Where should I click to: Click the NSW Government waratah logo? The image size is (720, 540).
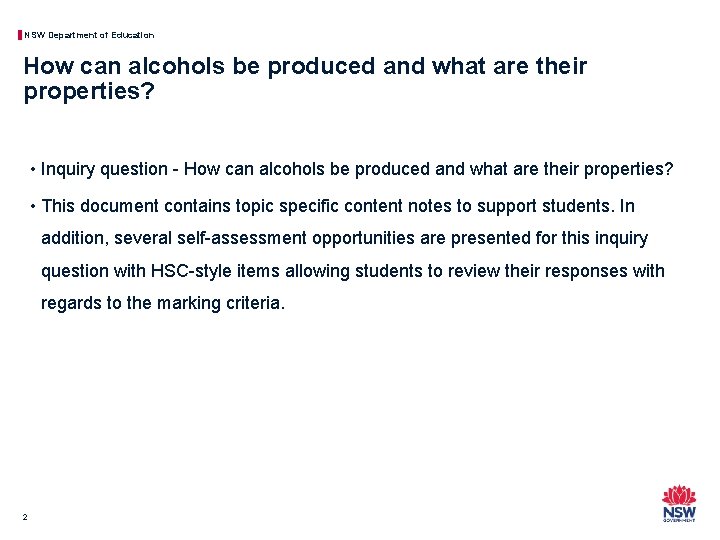(x=679, y=503)
